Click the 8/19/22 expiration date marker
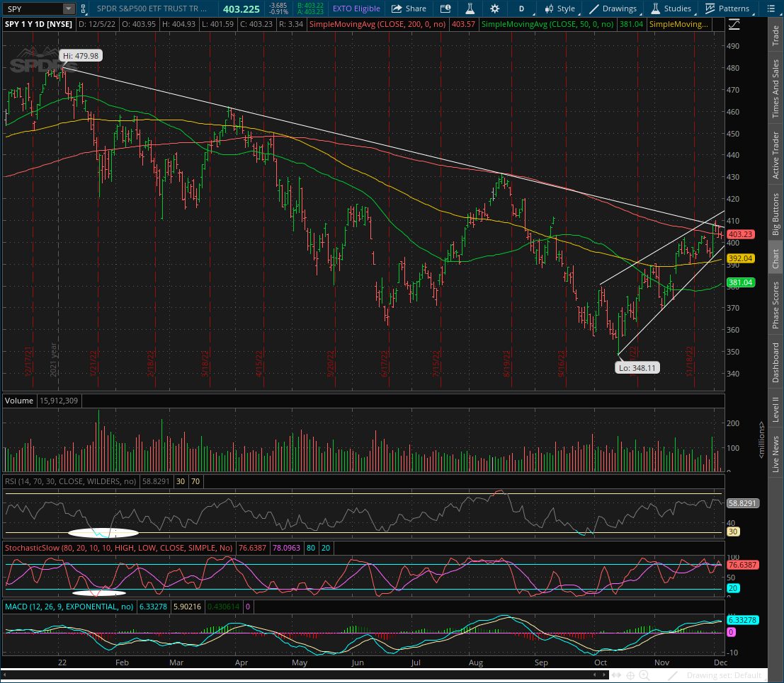Screen dimensions: 784x683 507,363
